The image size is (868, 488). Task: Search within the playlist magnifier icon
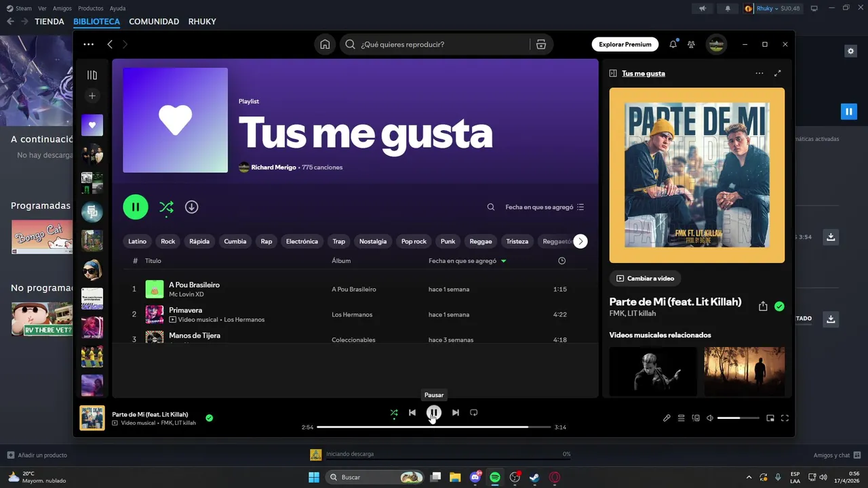tap(491, 207)
